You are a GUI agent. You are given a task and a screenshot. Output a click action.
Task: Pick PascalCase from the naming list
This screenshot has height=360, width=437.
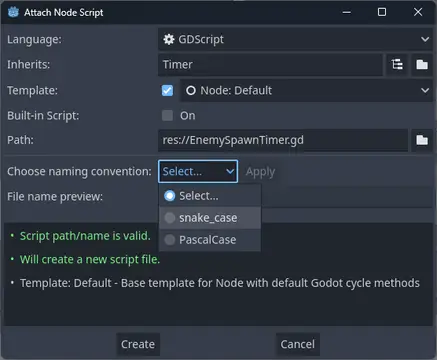pos(210,240)
